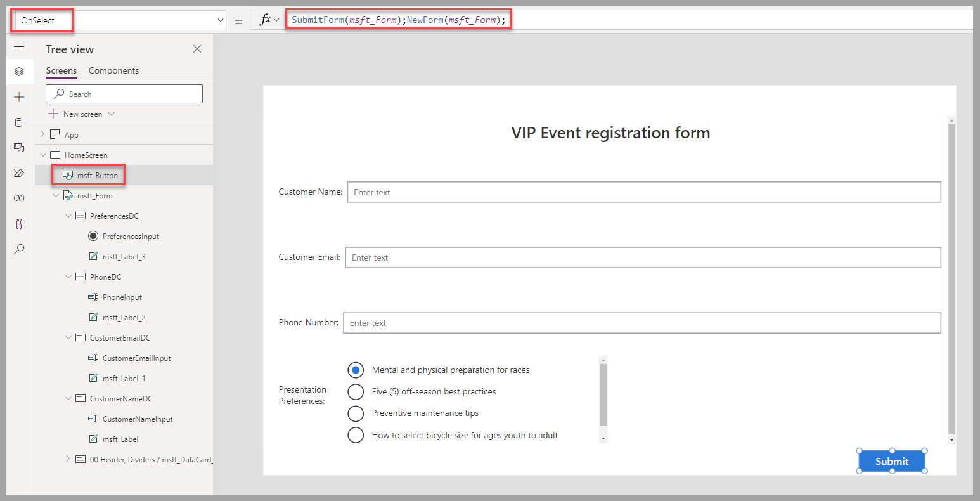Switch to the Components tab
This screenshot has width=980, height=501.
(113, 70)
